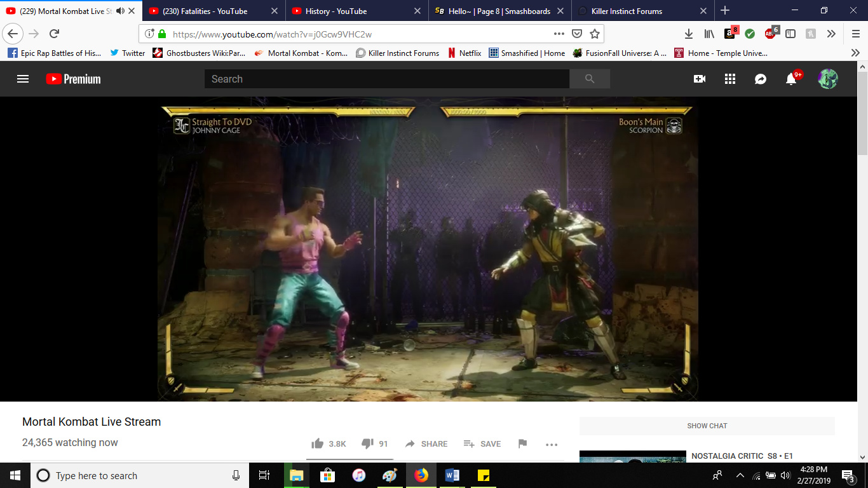Open more actions ellipsis under video
The width and height of the screenshot is (868, 488).
[x=552, y=444]
